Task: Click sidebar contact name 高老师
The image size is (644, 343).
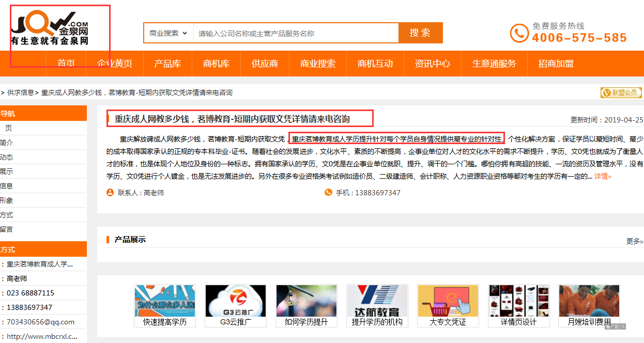Action: click(x=17, y=278)
